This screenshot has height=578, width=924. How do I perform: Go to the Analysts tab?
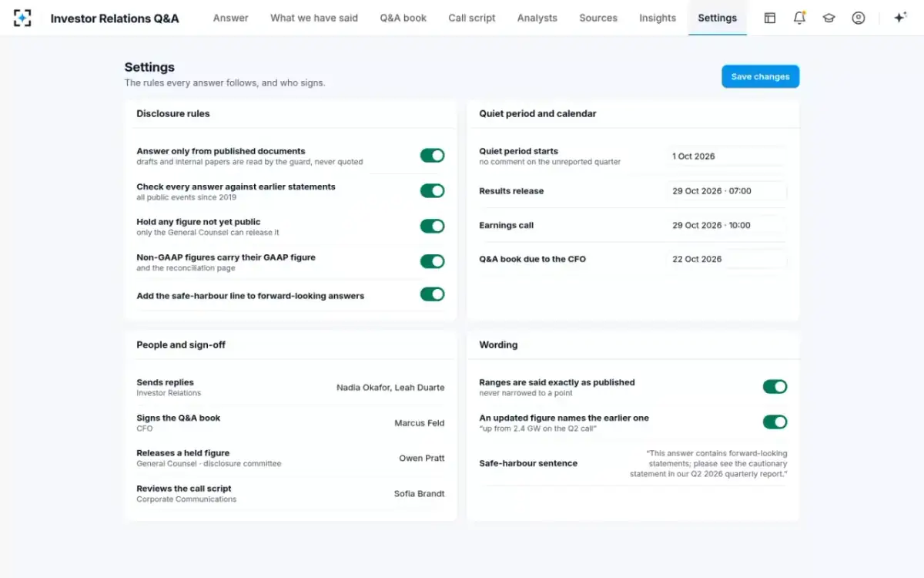[x=537, y=18]
